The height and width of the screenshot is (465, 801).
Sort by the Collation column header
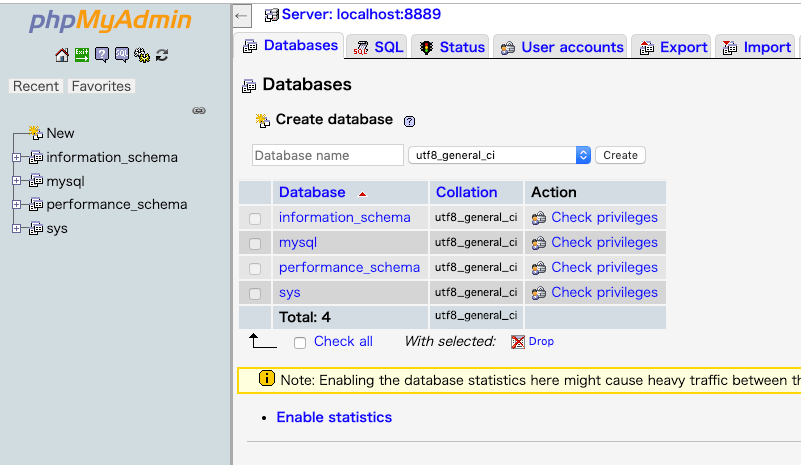(x=466, y=192)
